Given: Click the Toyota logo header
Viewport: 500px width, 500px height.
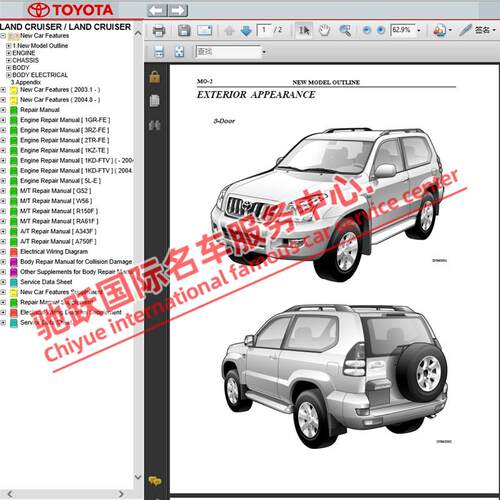Looking at the screenshot, I should click(70, 10).
